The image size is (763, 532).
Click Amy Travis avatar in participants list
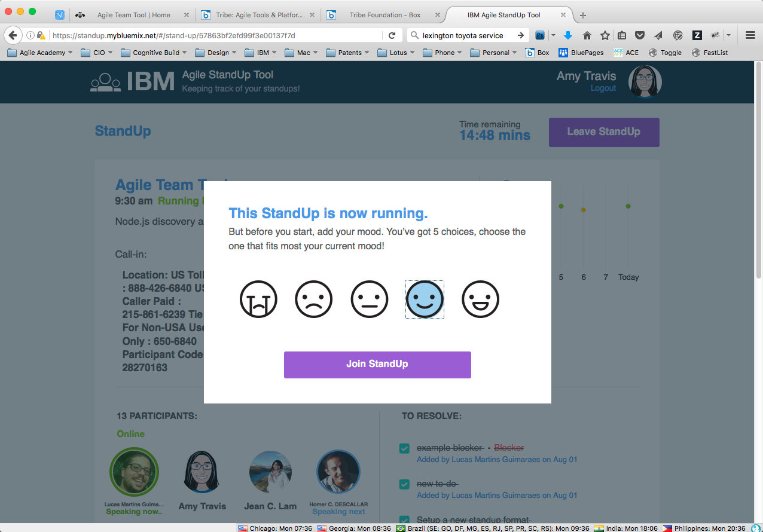202,472
